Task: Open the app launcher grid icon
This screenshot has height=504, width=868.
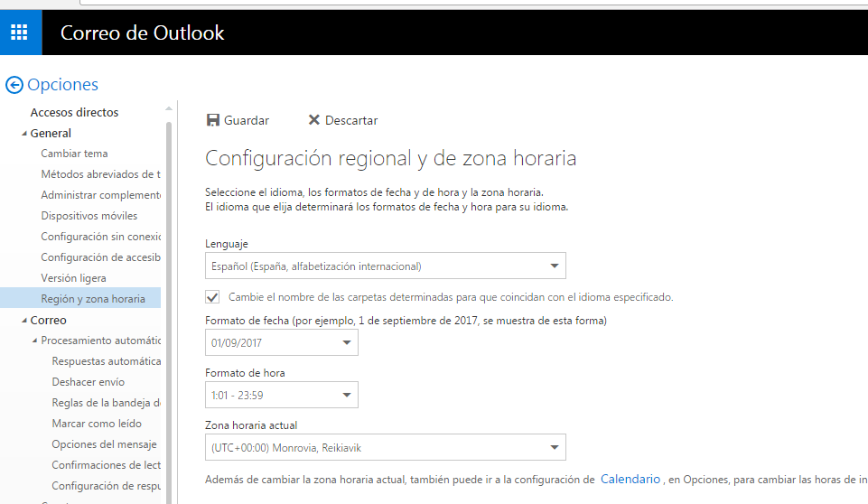Action: pos(19,33)
